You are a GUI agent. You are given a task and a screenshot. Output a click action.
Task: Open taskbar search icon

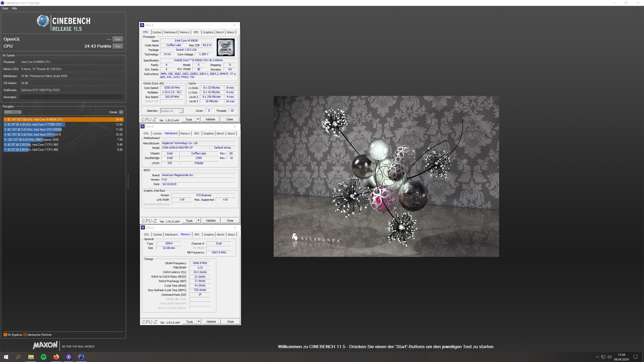tap(18, 357)
